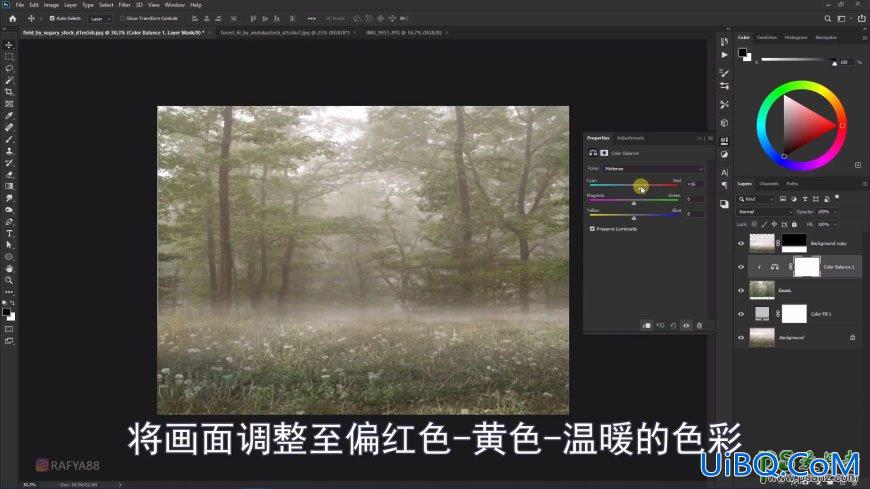Switch to the IMG_9951 document tab
The image size is (870, 489).
point(403,33)
